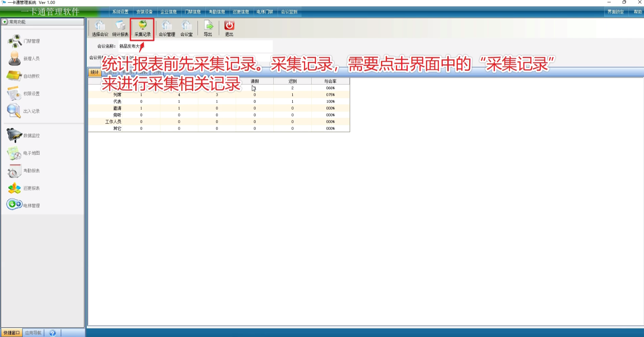
Task: Select the 统计 tab
Action: [x=94, y=72]
